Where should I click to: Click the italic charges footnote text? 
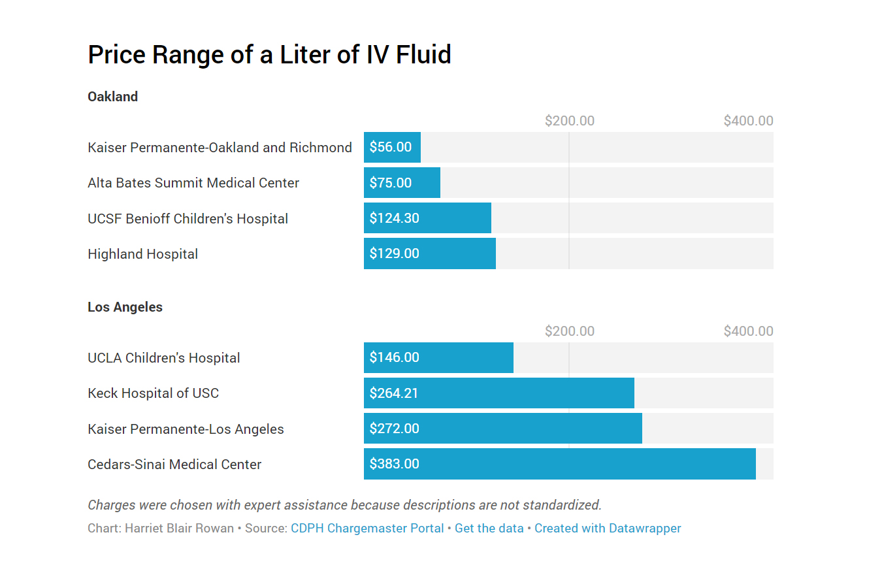[x=344, y=505]
